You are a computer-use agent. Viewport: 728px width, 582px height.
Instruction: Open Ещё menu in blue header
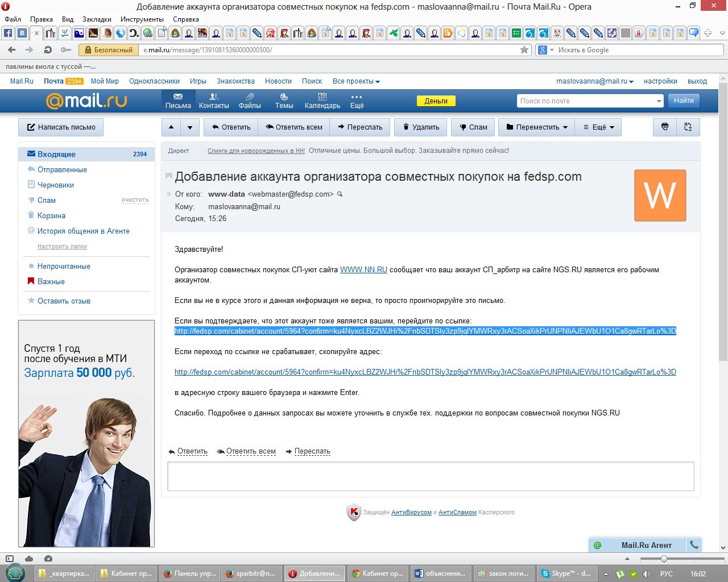point(357,101)
